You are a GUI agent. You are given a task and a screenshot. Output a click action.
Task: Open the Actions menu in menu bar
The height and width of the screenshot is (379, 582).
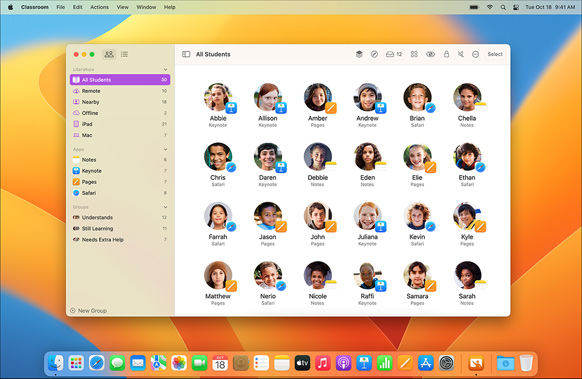(99, 7)
